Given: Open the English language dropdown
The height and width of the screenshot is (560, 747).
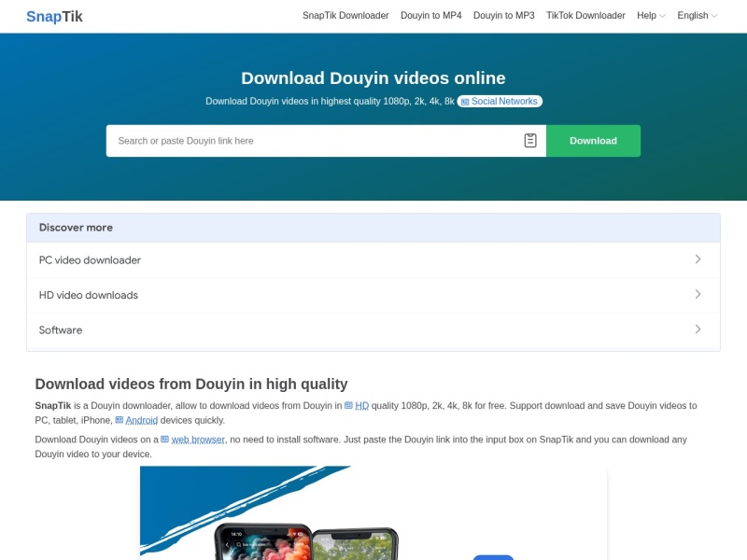Looking at the screenshot, I should coord(697,15).
